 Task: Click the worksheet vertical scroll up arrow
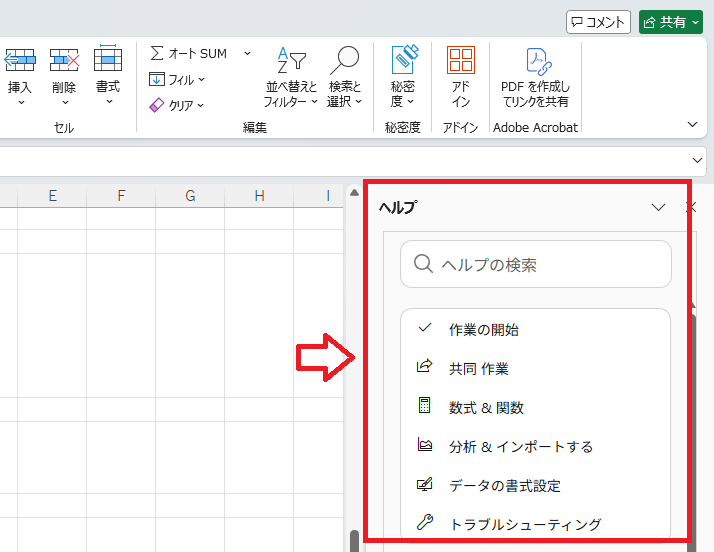click(x=354, y=193)
